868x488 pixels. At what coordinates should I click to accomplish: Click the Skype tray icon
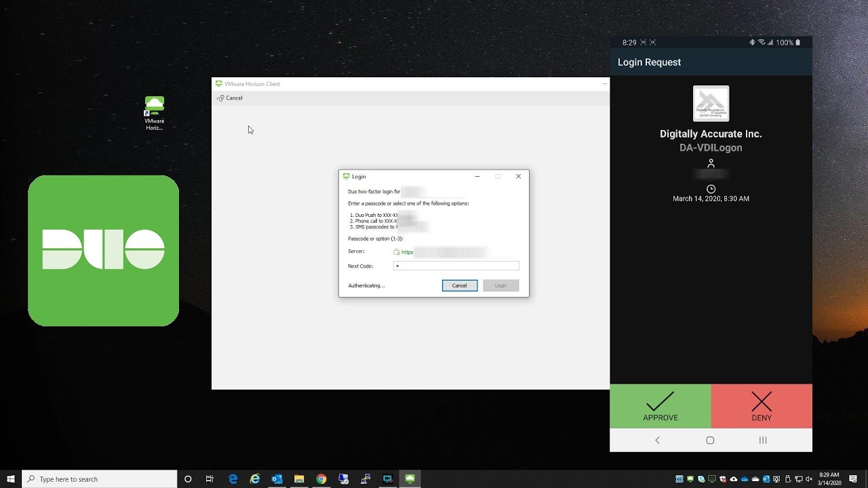point(701,479)
